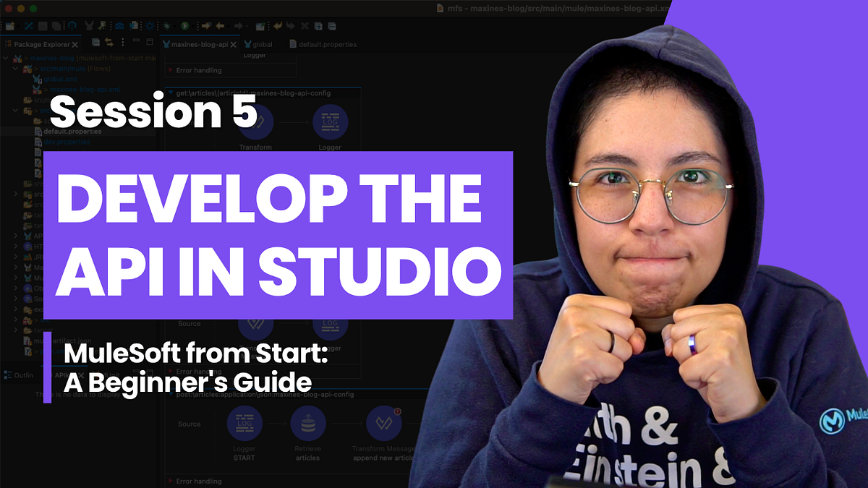
Task: Click the Retrieve articles database icon
Action: pyautogui.click(x=308, y=424)
